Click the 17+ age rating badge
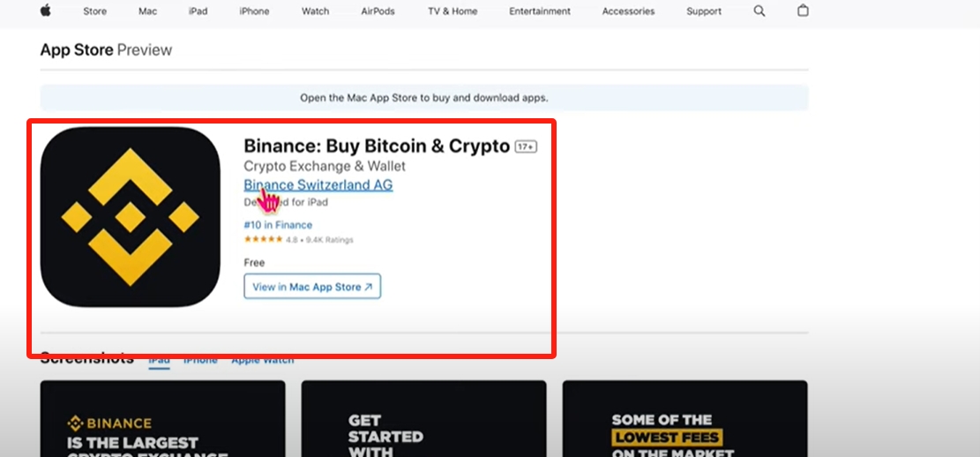The height and width of the screenshot is (457, 980). (x=526, y=147)
